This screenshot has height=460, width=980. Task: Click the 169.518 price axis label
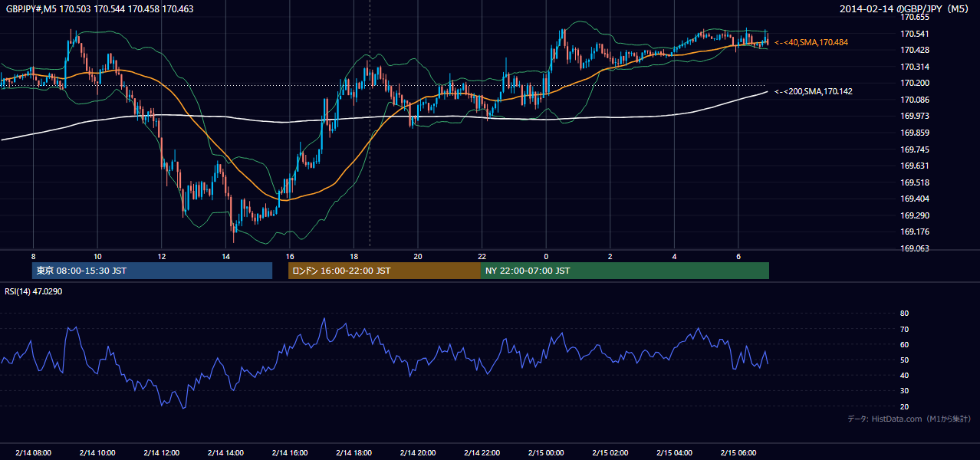click(915, 182)
